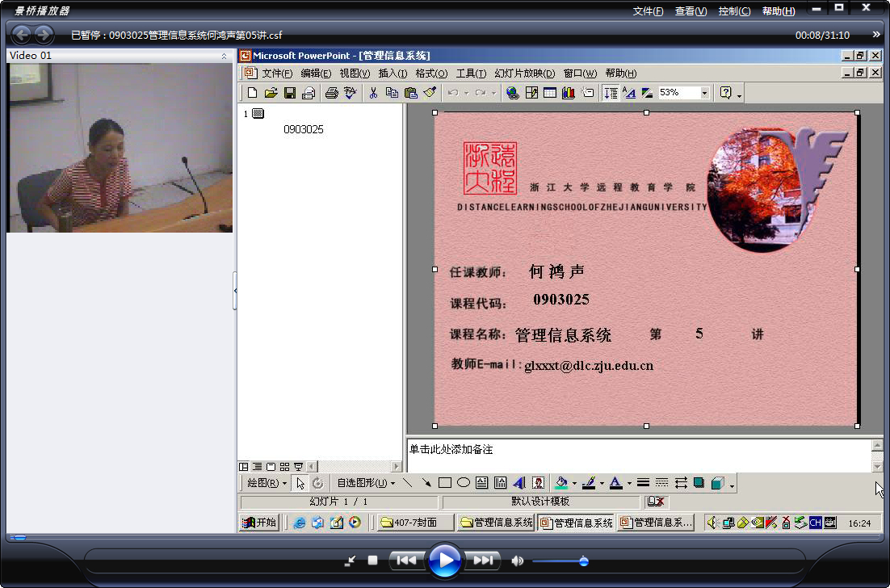Image resolution: width=890 pixels, height=588 pixels.
Task: Cut selection using the scissors icon
Action: 373,93
